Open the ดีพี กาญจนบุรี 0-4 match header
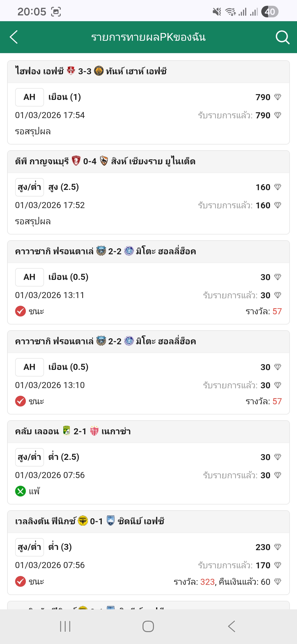The height and width of the screenshot is (644, 297). click(x=148, y=162)
